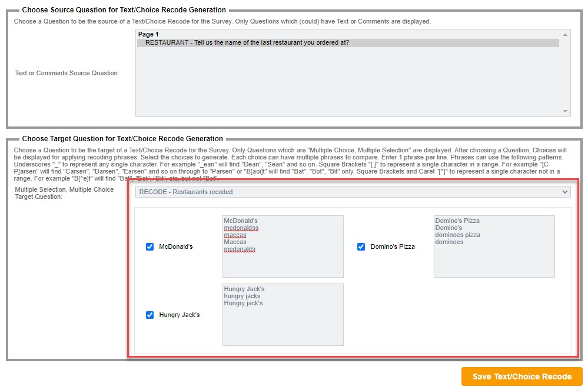Viewport: 588px width, 390px height.
Task: Click the source list scroll up arrow
Action: pos(565,35)
